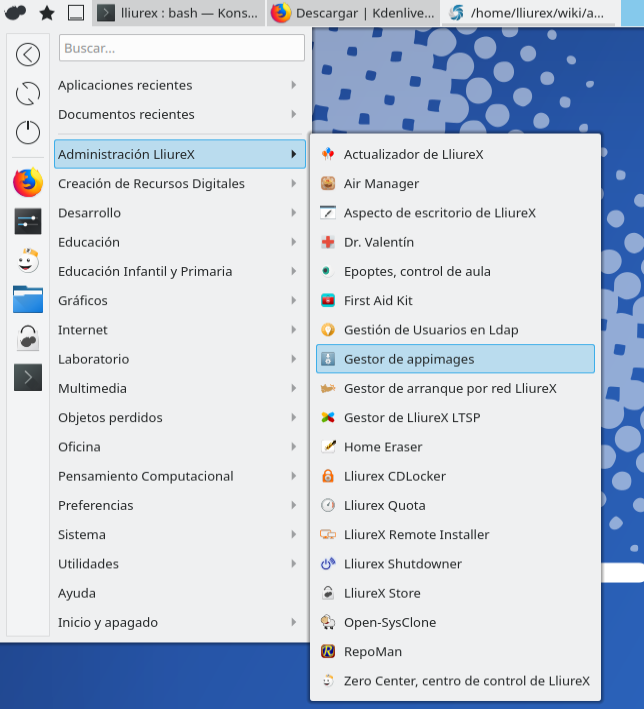This screenshot has width=644, height=709.
Task: Expand the Aplicaciones recientes arrow
Action: pyautogui.click(x=294, y=85)
